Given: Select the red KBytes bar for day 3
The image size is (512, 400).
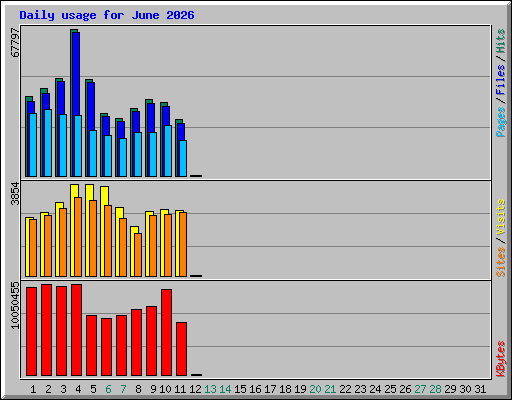Looking at the screenshot, I should [61, 331].
